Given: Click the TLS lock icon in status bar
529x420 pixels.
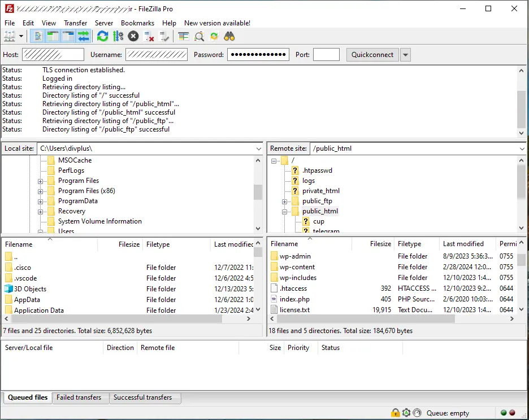Looking at the screenshot, I should tap(396, 413).
